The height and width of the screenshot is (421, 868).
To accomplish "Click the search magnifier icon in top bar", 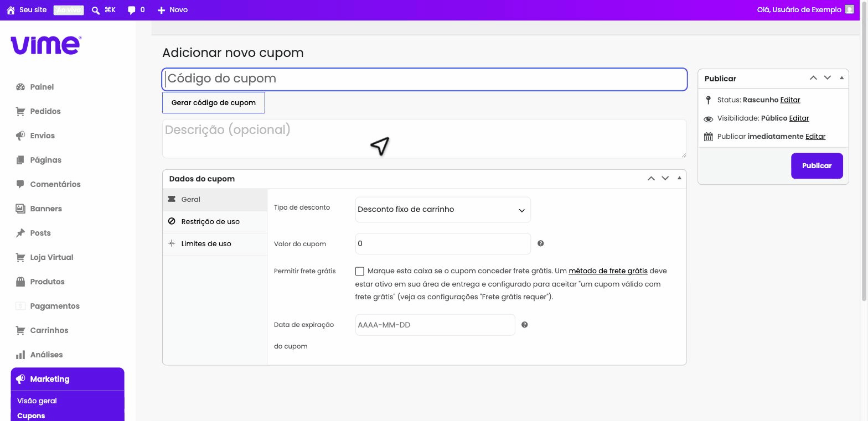I will (x=96, y=10).
